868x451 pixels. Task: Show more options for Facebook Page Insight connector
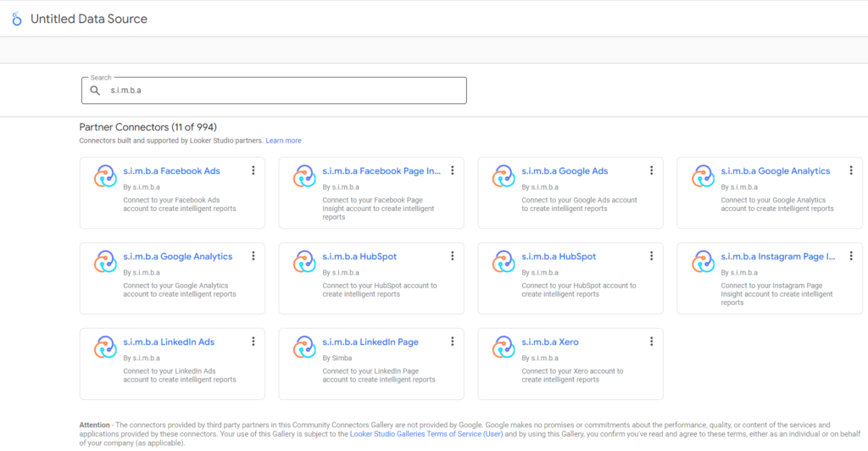tap(453, 170)
